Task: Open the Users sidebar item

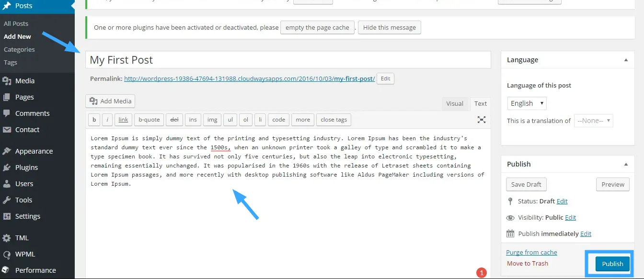Action: coord(24,184)
